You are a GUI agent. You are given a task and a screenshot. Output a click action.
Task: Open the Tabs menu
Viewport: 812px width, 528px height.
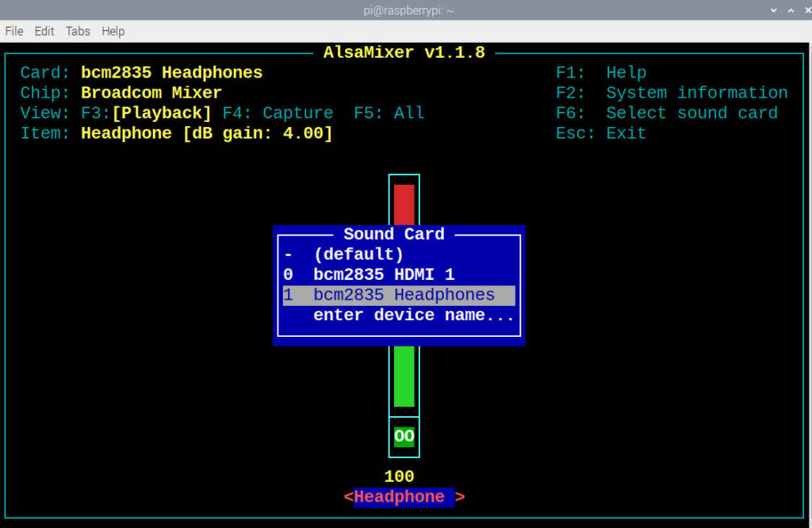[x=78, y=32]
